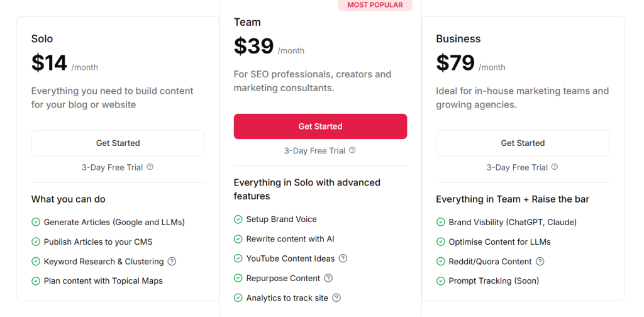Click the Prompt Tracking (Soon) item
The height and width of the screenshot is (317, 644).
494,281
